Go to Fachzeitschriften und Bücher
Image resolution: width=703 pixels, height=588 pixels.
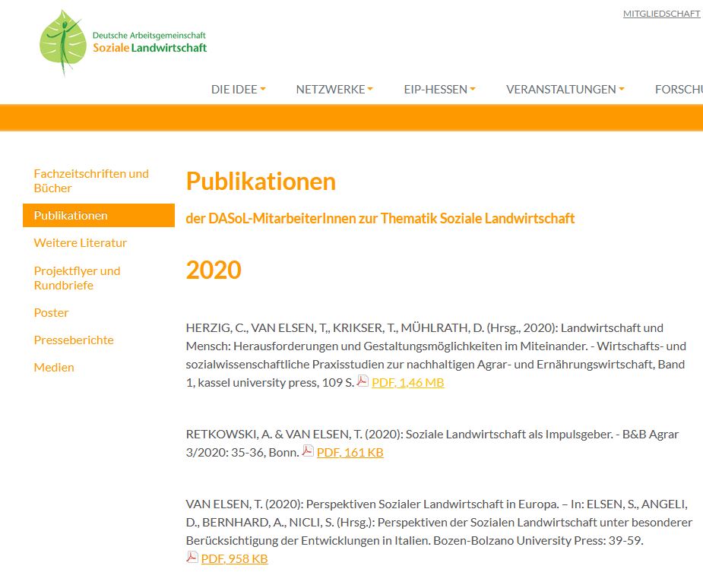(x=91, y=181)
